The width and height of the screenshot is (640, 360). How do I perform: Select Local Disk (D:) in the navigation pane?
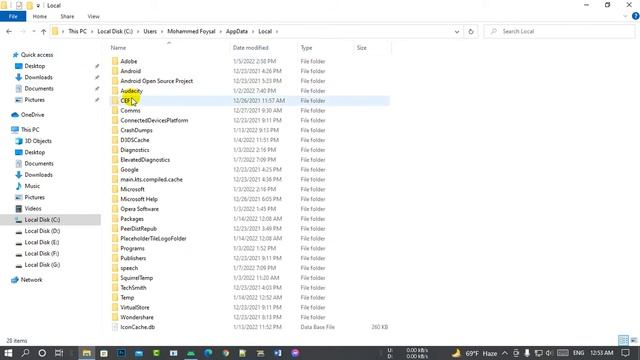click(42, 231)
